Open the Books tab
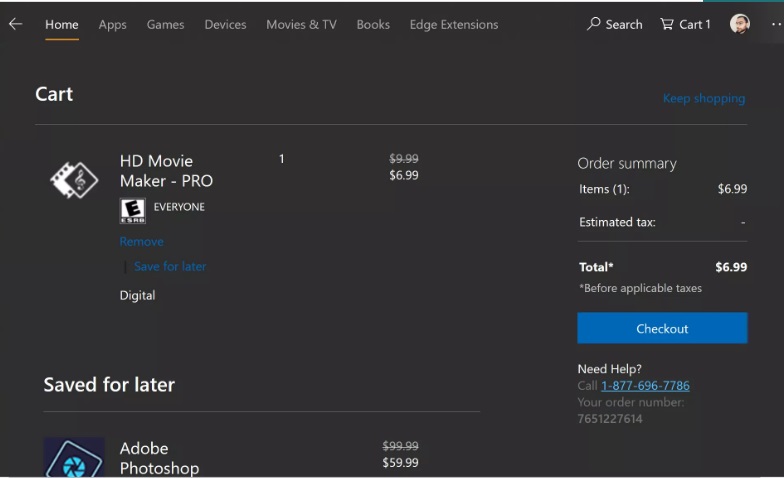The height and width of the screenshot is (478, 784). [x=373, y=24]
